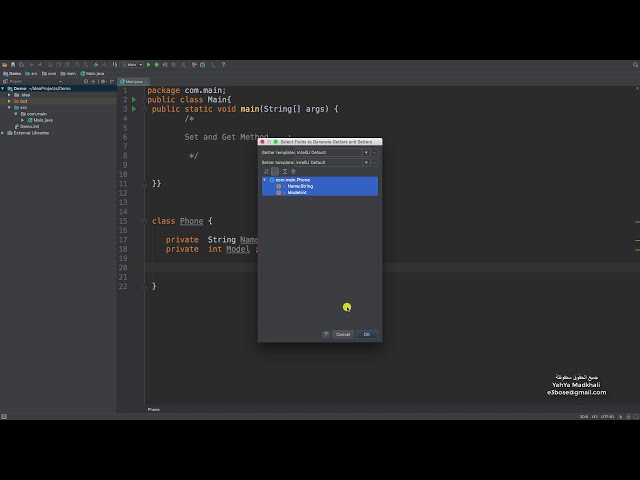Click the sort alphabetically icon in the dialog
640x480 pixels.
point(266,171)
